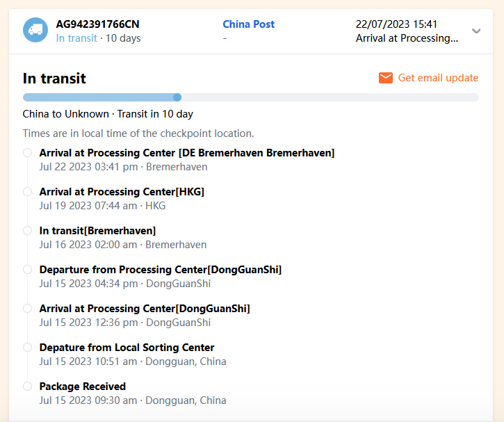Click the DongGuanShi arrival checkpoint marker
Viewport: 504px width, 422px height.
coord(27,309)
